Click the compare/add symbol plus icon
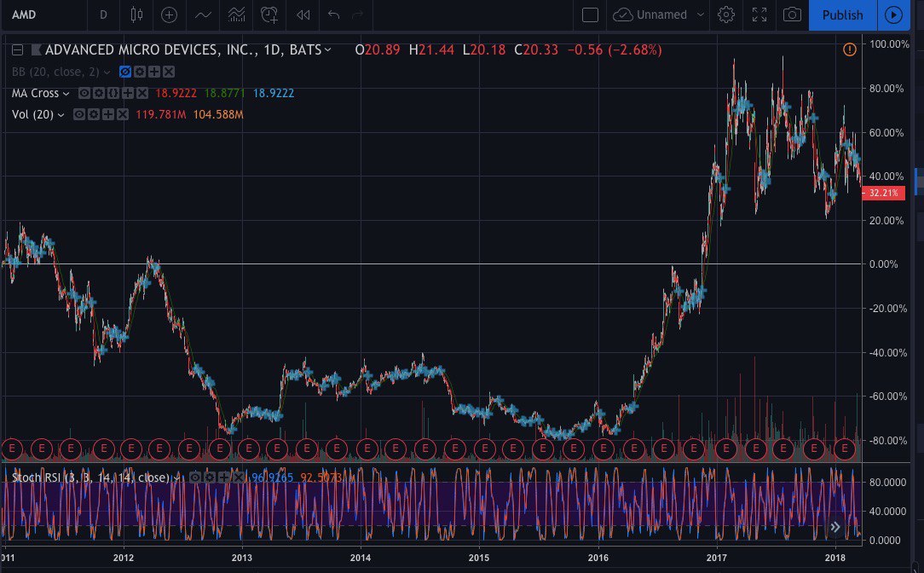This screenshot has height=573, width=924. click(x=169, y=14)
